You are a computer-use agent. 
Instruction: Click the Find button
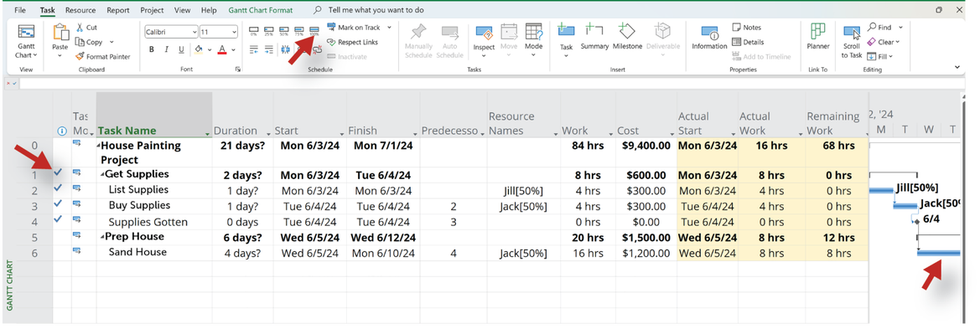[x=880, y=28]
